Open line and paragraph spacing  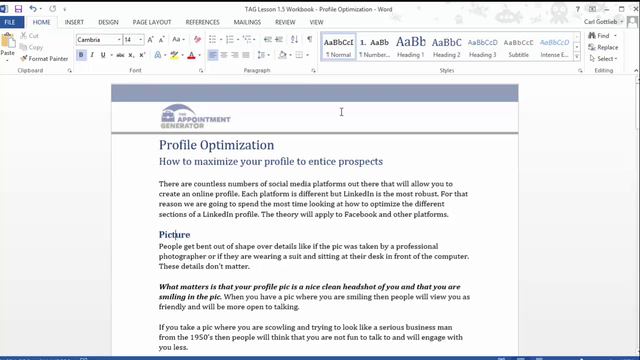tap(262, 55)
